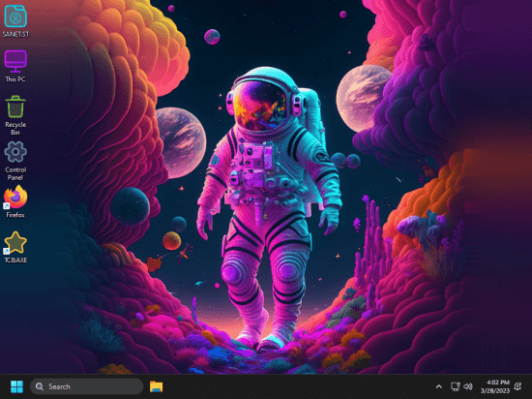Click the magnifier icon in Search

tap(40, 386)
